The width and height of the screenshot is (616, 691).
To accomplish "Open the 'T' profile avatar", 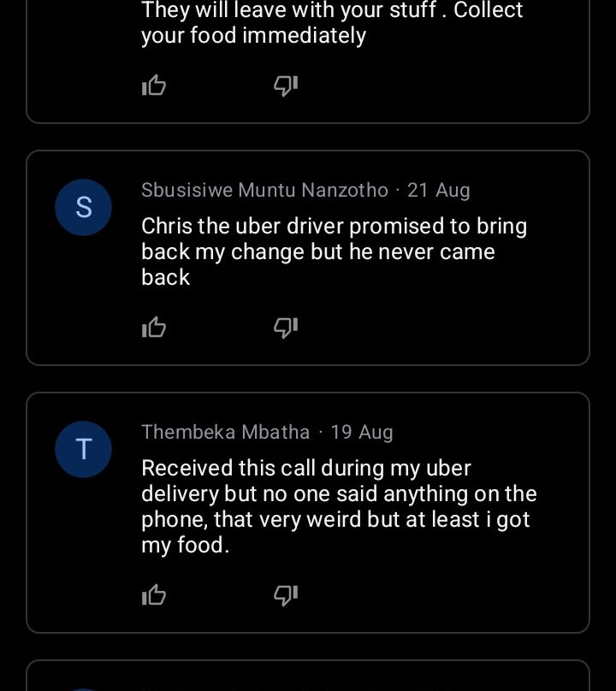I will pyautogui.click(x=84, y=449).
